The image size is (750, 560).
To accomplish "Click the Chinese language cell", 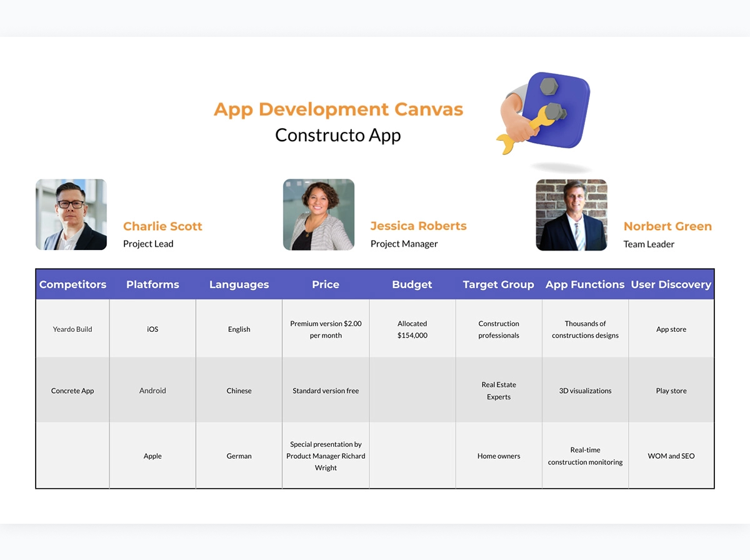I will 239,391.
